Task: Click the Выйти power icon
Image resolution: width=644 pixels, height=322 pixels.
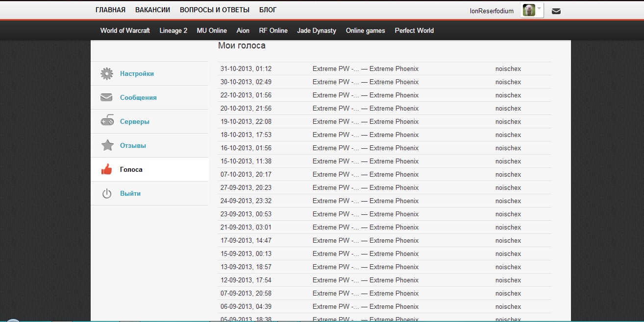Action: coord(107,194)
